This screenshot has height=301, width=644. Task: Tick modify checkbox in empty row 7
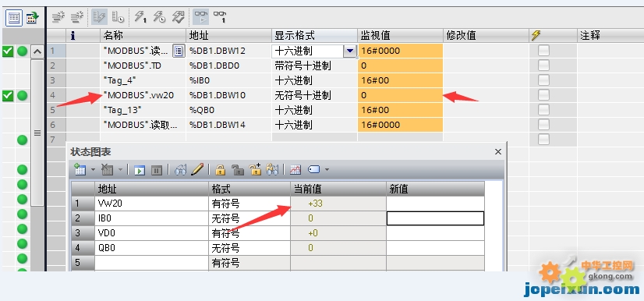coord(543,140)
